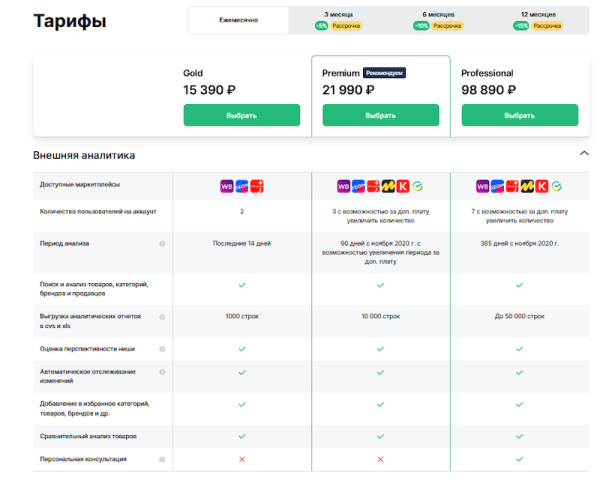The image size is (600, 480).
Task: Choose the "12 месяцев" billing tab
Action: [x=538, y=20]
